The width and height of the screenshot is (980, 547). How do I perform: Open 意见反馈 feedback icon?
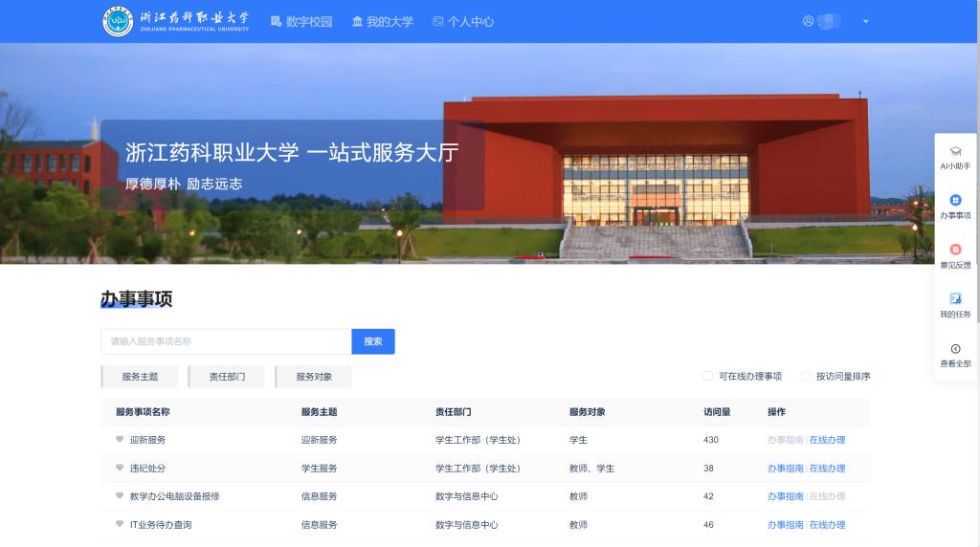(x=955, y=251)
